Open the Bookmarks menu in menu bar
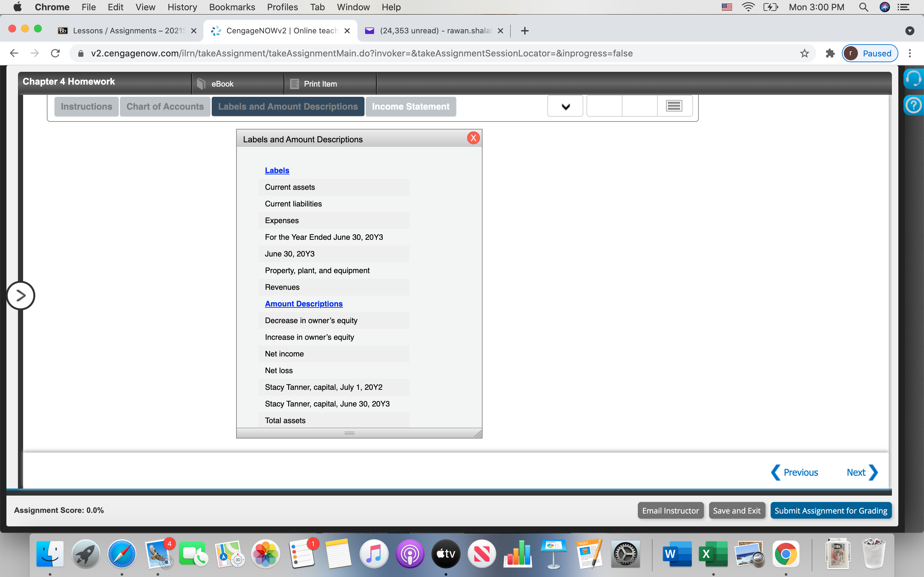The image size is (924, 577). pyautogui.click(x=232, y=7)
